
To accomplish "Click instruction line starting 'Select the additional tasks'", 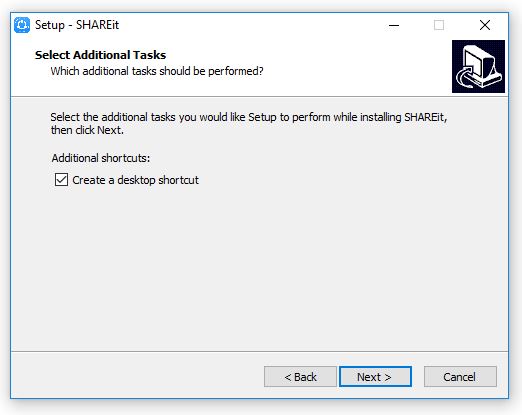I will 249,117.
